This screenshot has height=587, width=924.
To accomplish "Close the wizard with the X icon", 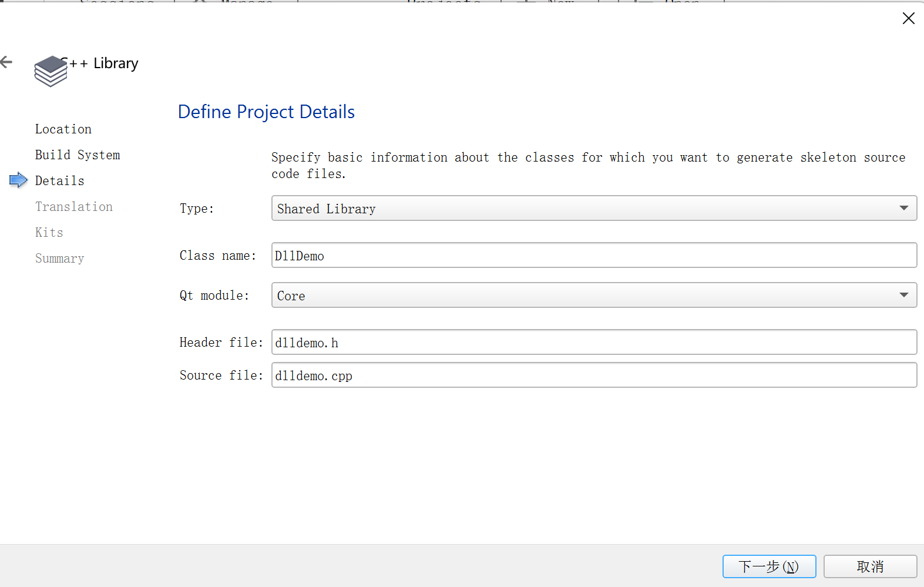I will (x=908, y=18).
